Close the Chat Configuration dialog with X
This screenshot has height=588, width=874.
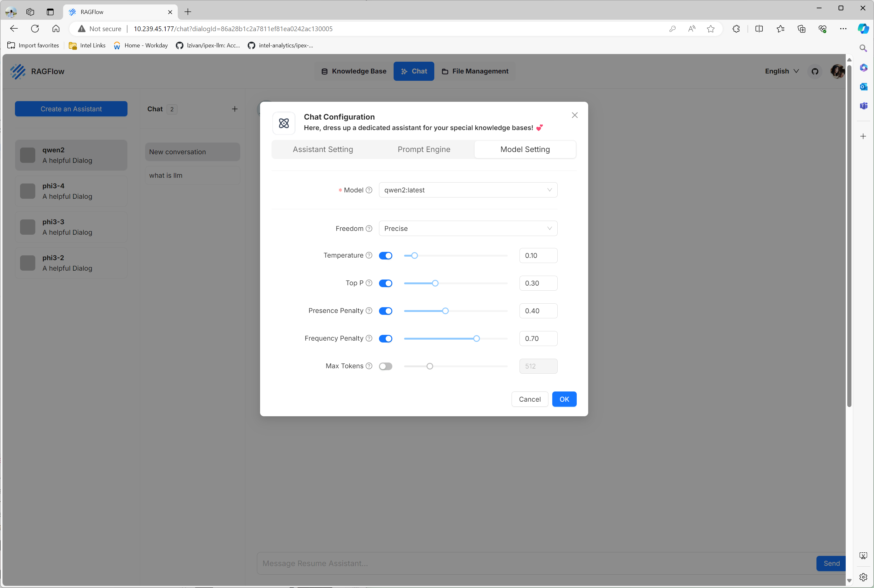[575, 115]
